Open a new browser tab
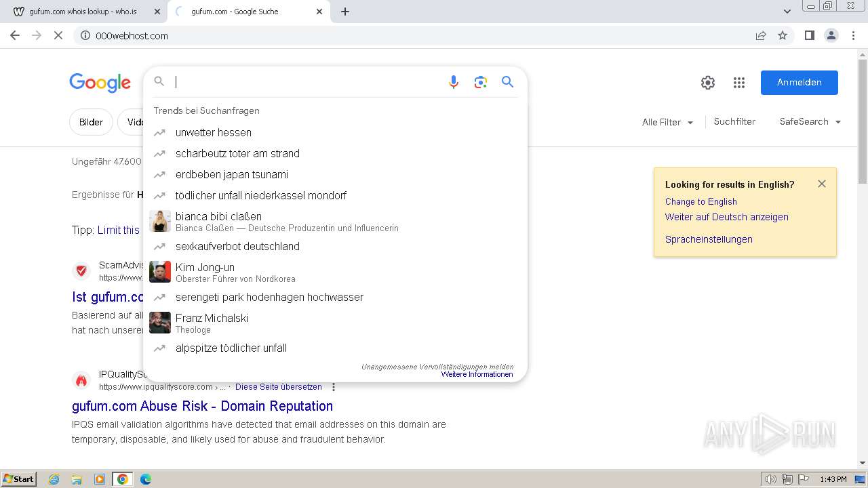Viewport: 868px width, 488px height. 345,12
